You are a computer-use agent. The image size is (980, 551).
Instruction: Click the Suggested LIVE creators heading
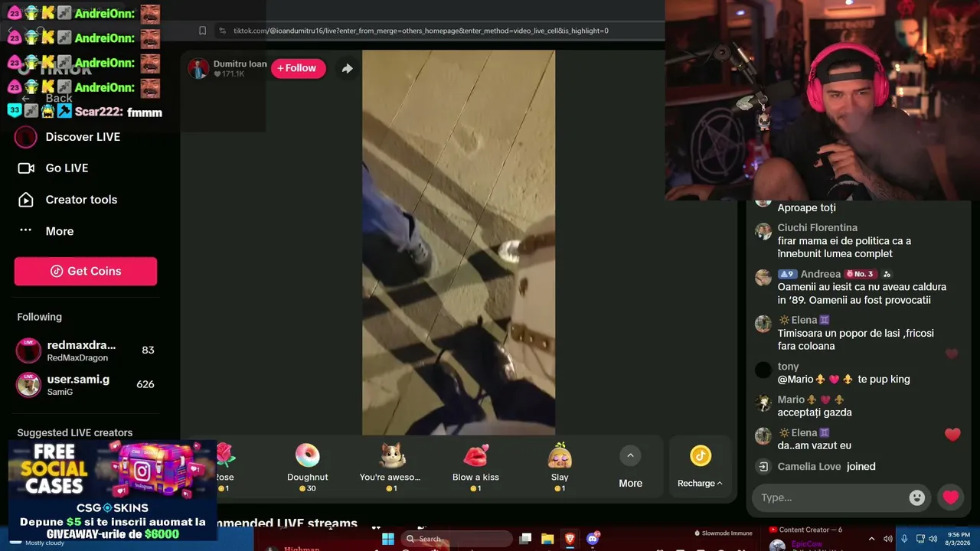75,433
